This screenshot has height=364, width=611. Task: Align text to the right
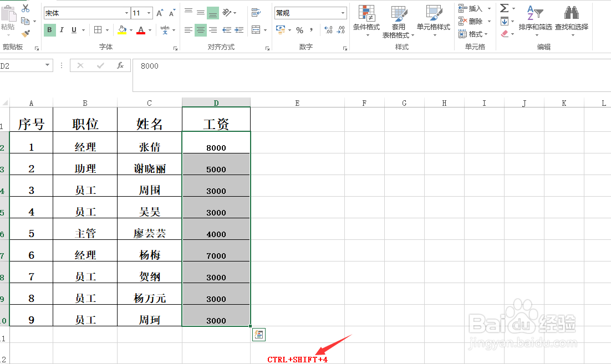coord(213,29)
